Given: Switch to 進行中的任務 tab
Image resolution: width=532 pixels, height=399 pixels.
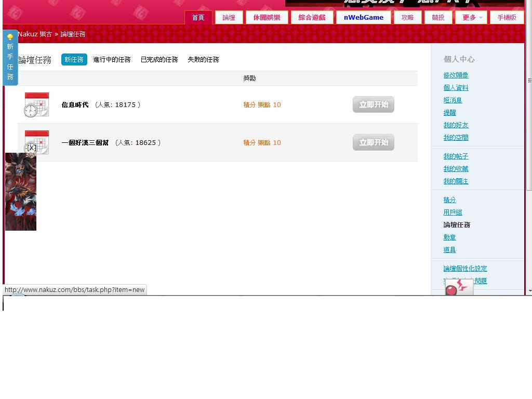Looking at the screenshot, I should click(112, 60).
